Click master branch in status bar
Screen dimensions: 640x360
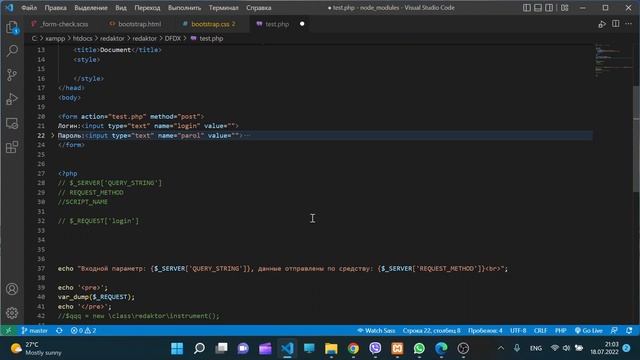(x=35, y=331)
